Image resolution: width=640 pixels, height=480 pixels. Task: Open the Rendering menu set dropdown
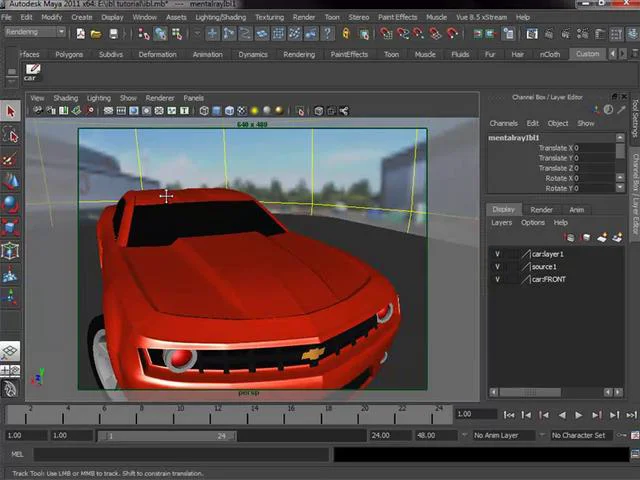[x=34, y=32]
